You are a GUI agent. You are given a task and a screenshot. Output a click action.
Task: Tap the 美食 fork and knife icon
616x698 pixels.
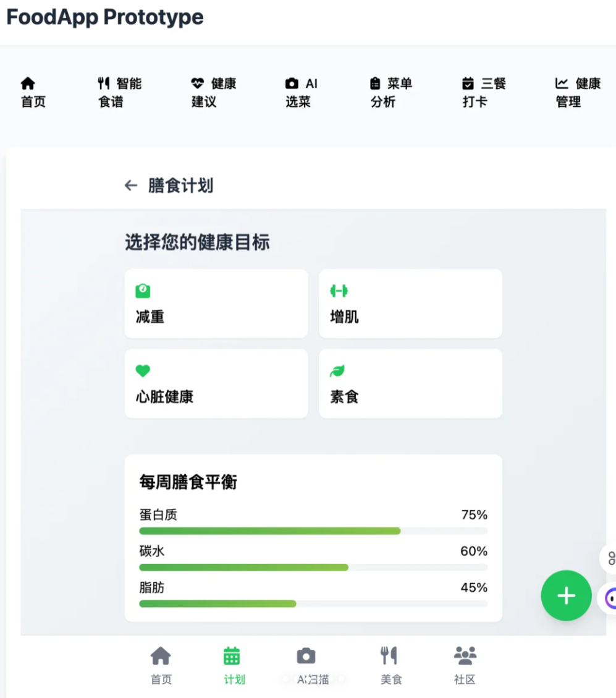[389, 656]
